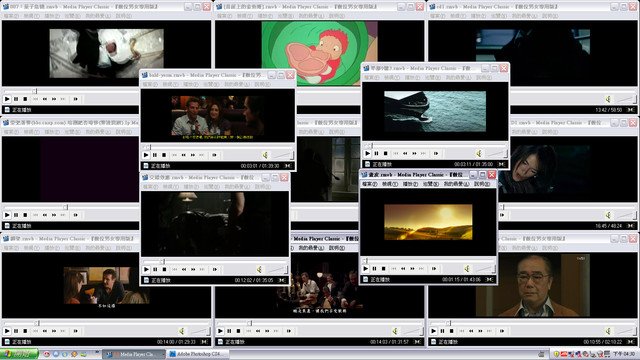Screen dimensions: 640x360
Task: Play the video in the 00:14:03 window
Action: click(x=220, y=331)
